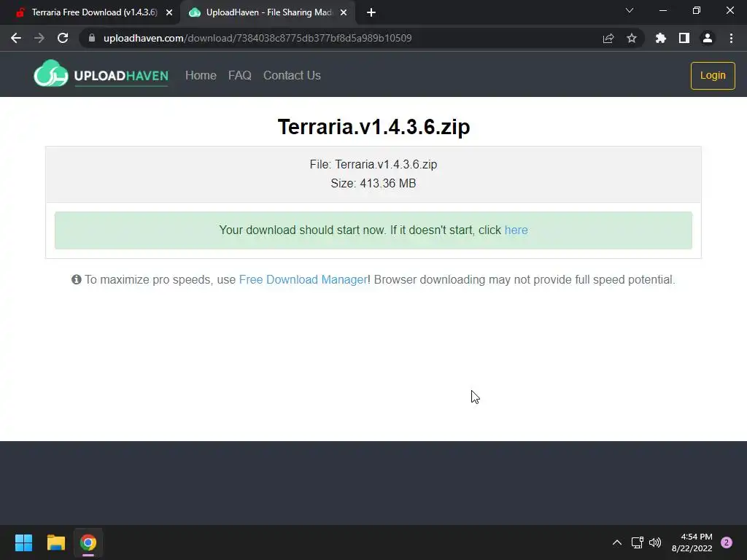
Task: Open the Contact Us page
Action: (x=292, y=75)
